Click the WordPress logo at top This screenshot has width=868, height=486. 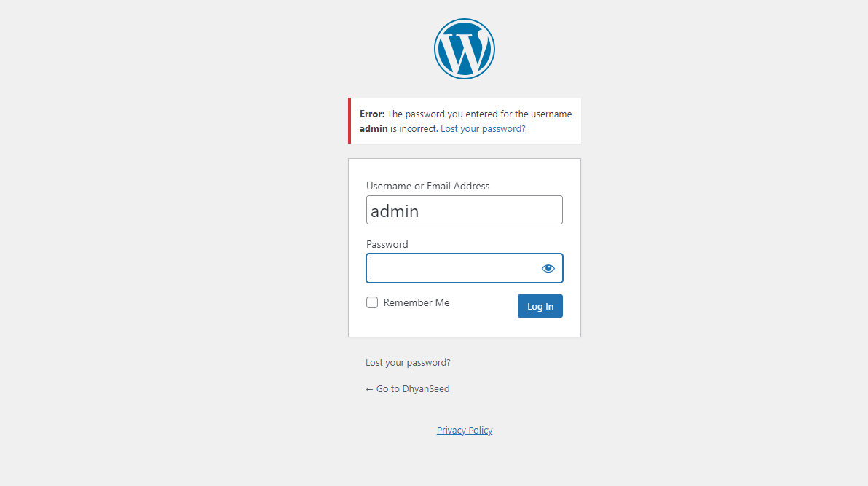pos(465,49)
